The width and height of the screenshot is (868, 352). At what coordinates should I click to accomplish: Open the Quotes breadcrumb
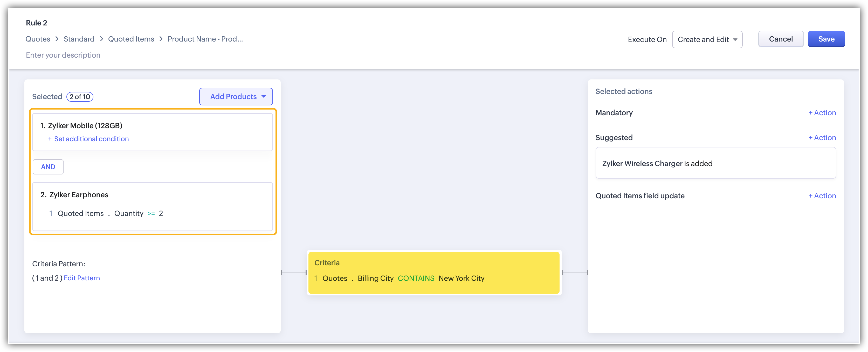(38, 39)
